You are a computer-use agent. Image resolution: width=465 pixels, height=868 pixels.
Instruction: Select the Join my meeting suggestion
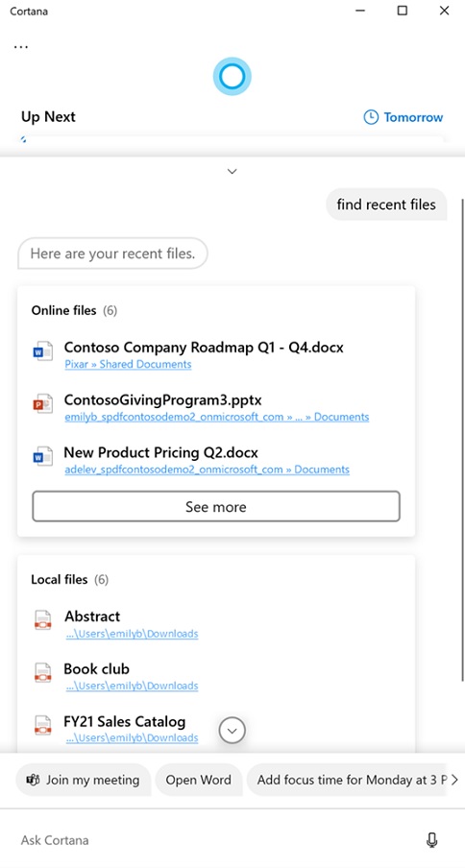click(83, 780)
